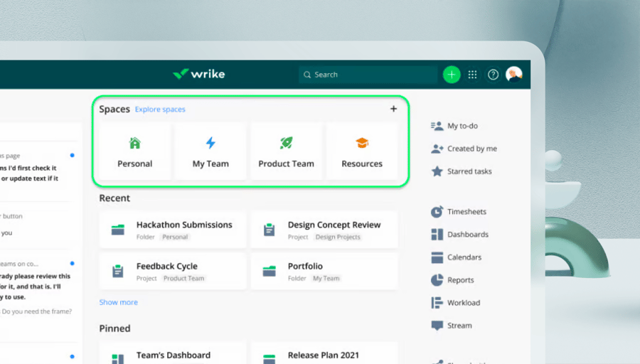Click the My Team lightning bolt icon
This screenshot has height=364, width=640.
point(210,143)
